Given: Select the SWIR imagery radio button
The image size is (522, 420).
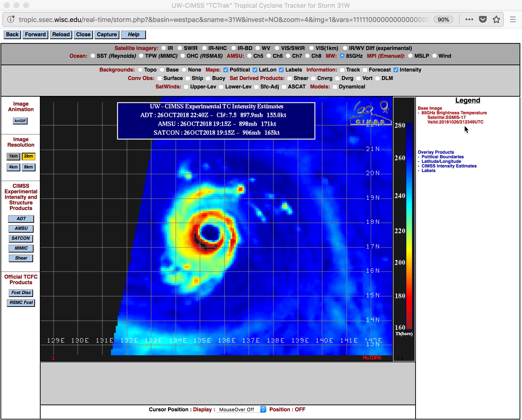Looking at the screenshot, I should (x=180, y=48).
